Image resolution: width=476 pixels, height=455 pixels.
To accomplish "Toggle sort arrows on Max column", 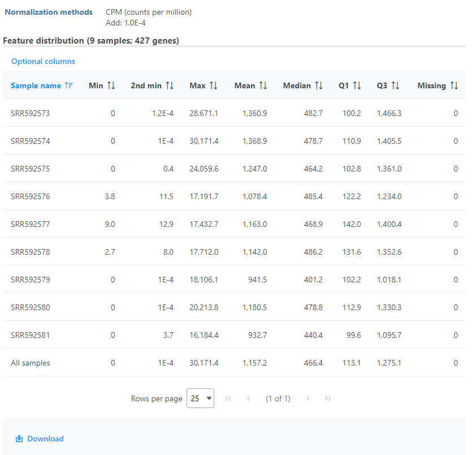I will (x=214, y=85).
